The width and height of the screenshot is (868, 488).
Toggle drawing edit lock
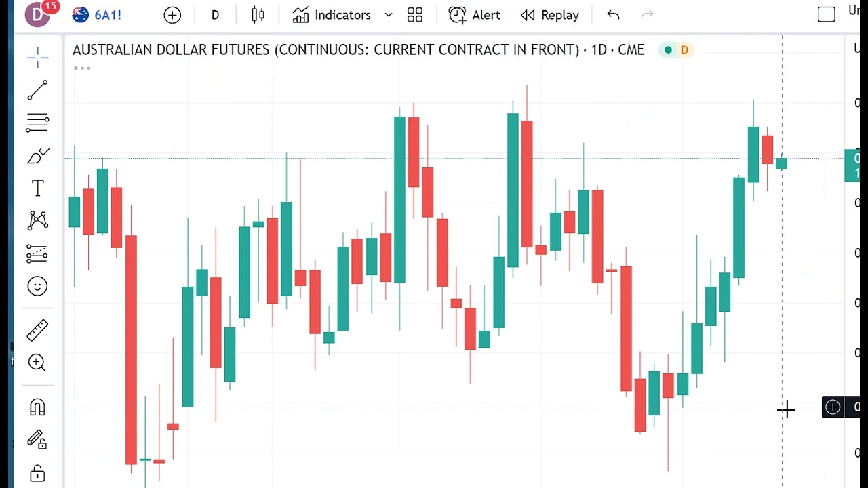[x=37, y=439]
